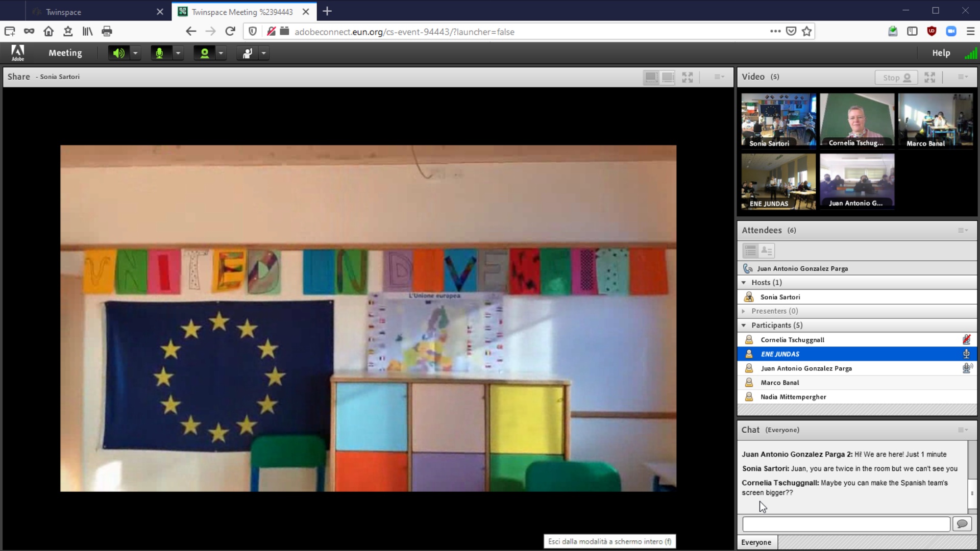Viewport: 980px width, 551px height.
Task: Open the raise hand status icon
Action: pos(248,53)
